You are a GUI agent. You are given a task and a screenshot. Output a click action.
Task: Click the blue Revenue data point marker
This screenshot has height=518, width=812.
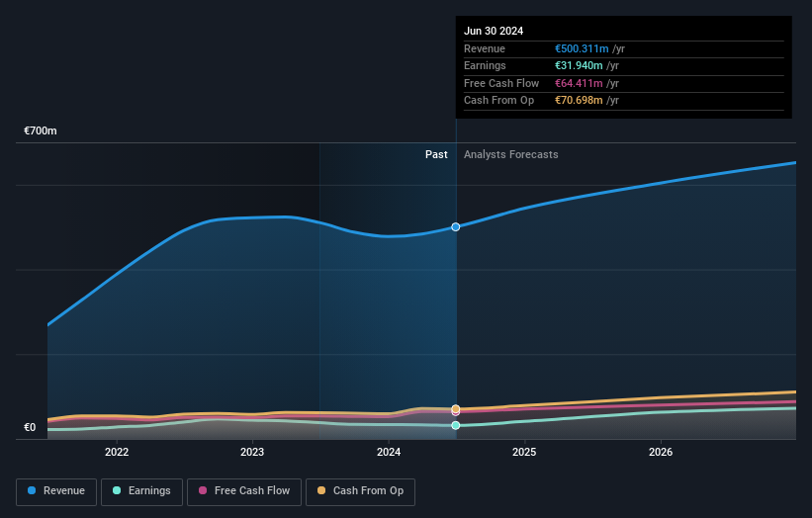[x=456, y=227]
